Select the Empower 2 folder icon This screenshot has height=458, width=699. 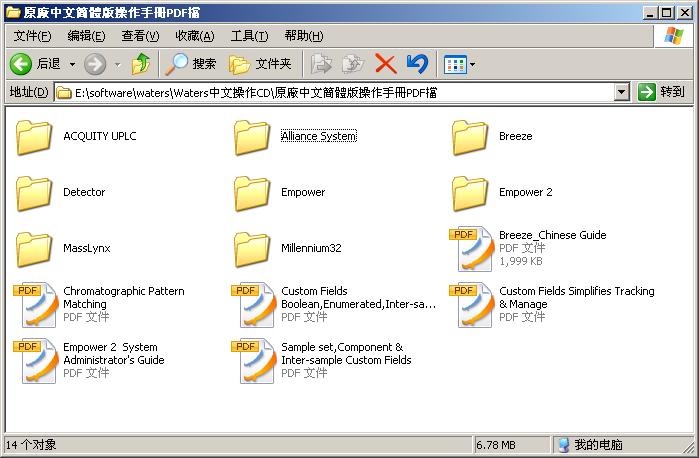(x=470, y=194)
